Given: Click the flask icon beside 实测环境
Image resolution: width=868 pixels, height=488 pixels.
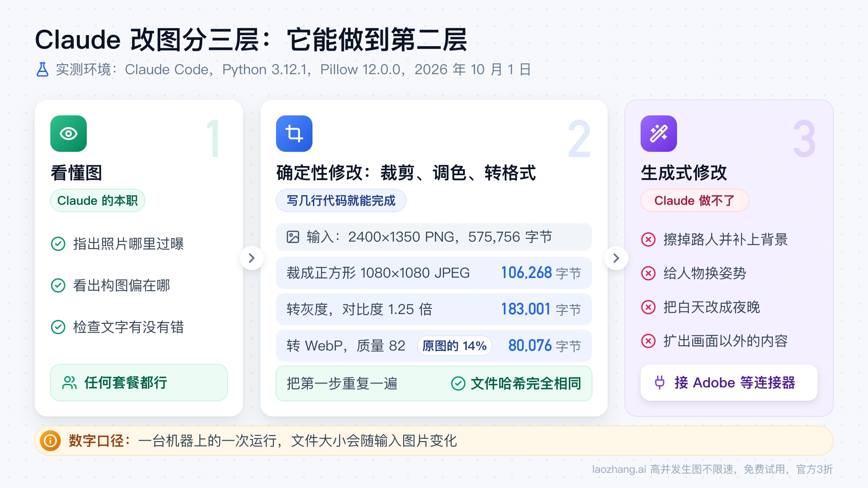Looking at the screenshot, I should coord(43,69).
